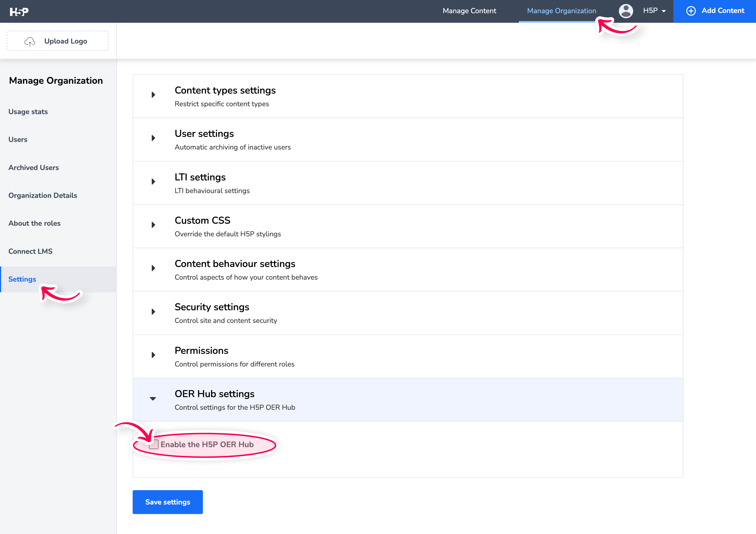Expand the User settings arrow
This screenshot has height=534, width=756.
153,138
